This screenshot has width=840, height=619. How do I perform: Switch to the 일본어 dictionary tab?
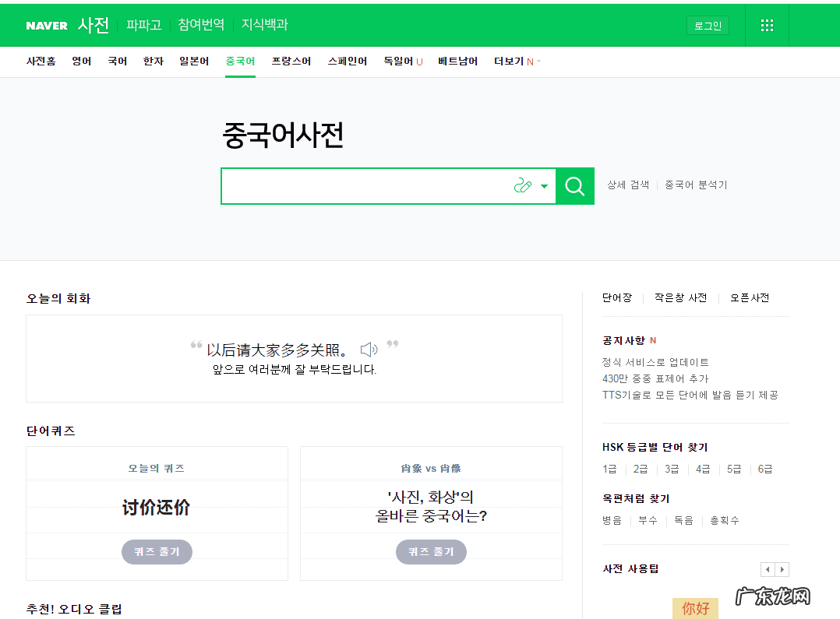[194, 62]
